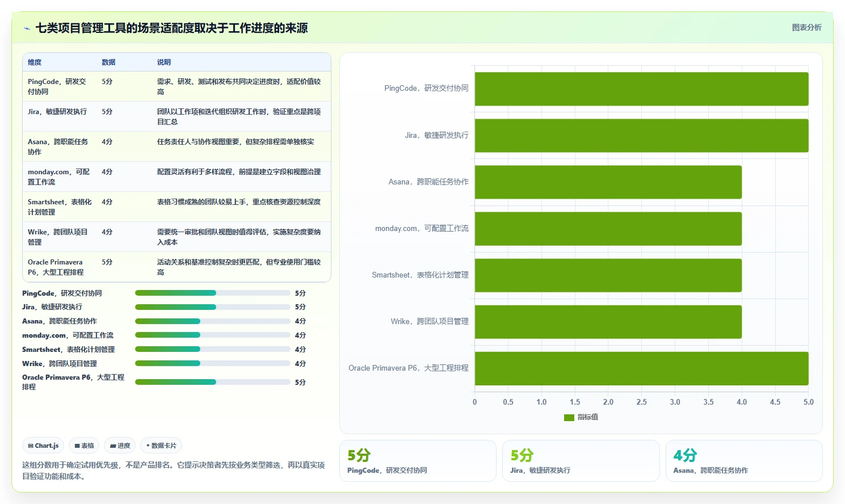This screenshot has height=504, width=845.
Task: Click the chart y-axis label 'Jira，敏捷研发执行'
Action: pos(436,136)
